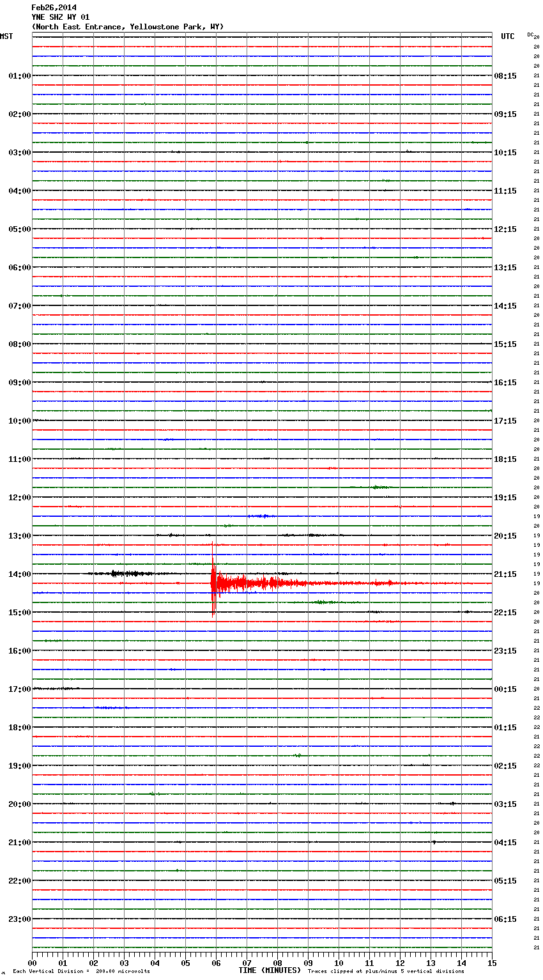Click the 'Traces clipped at plus/minus 5 vertical divisions' note
Viewport: 543px width, 980px height.
click(x=386, y=972)
